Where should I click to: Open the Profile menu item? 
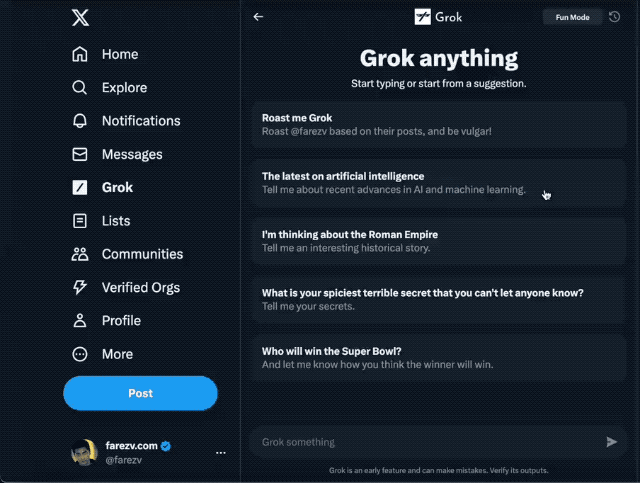tap(106, 321)
